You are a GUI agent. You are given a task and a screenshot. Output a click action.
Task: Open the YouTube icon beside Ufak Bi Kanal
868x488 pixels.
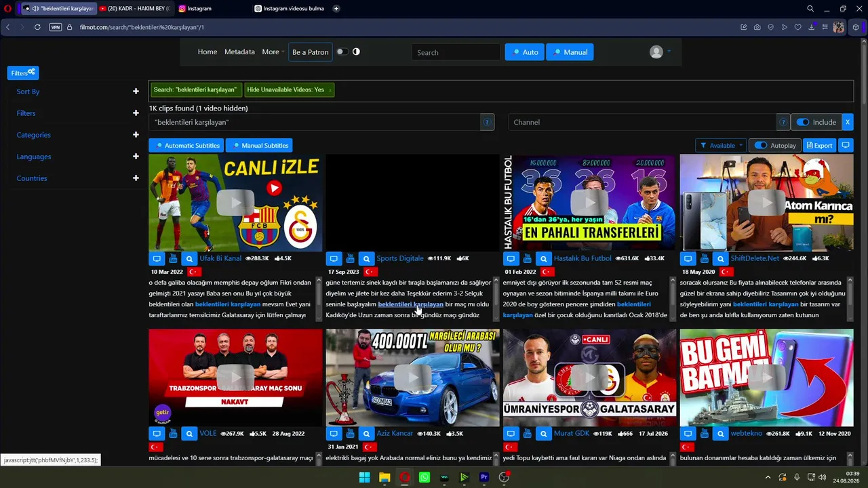click(173, 258)
